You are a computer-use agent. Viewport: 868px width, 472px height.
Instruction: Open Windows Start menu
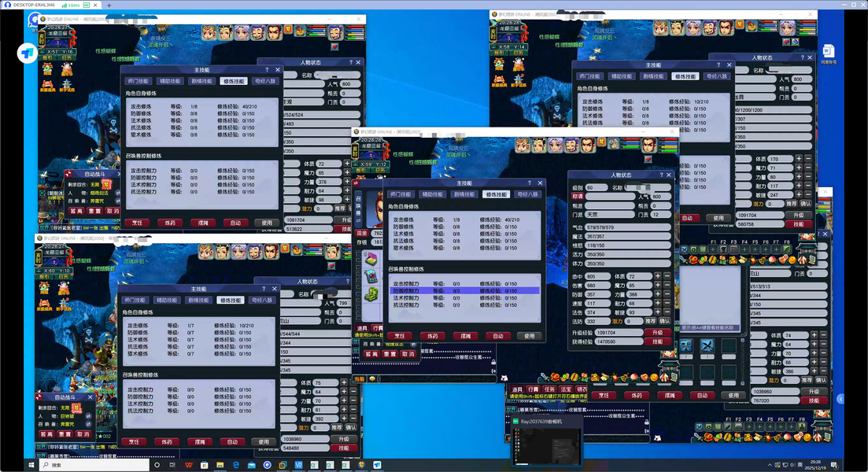coord(31,465)
